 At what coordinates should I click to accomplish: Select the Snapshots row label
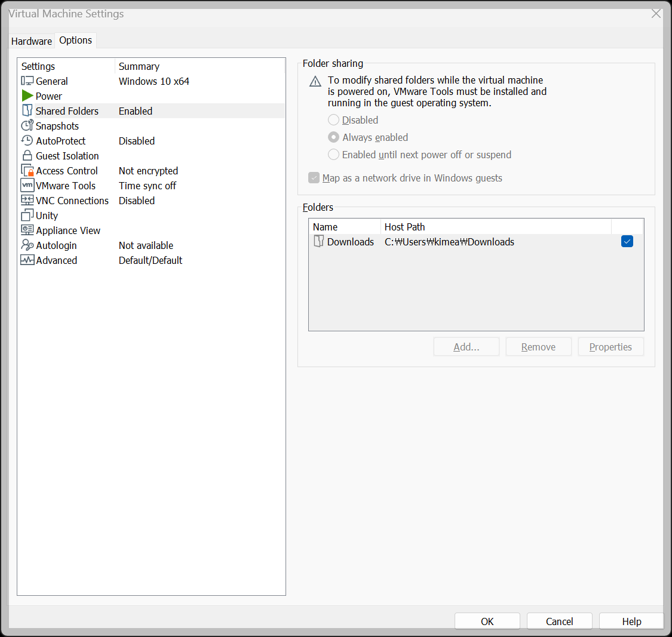(57, 126)
